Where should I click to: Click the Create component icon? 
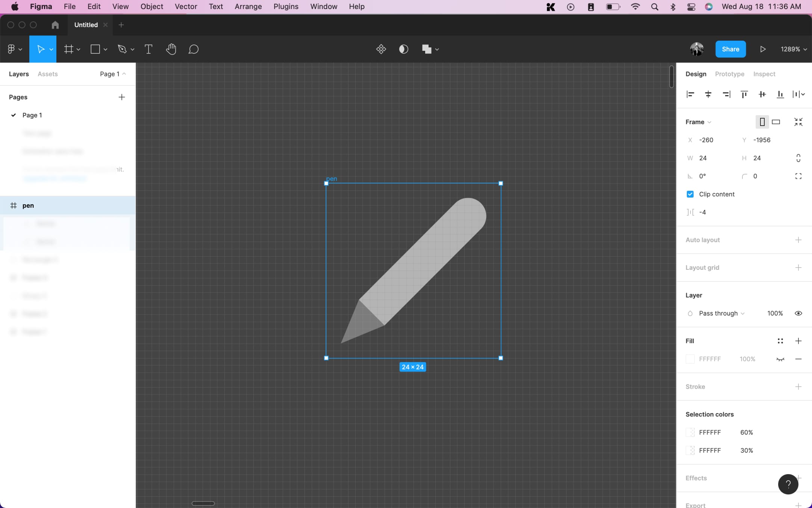click(x=381, y=49)
